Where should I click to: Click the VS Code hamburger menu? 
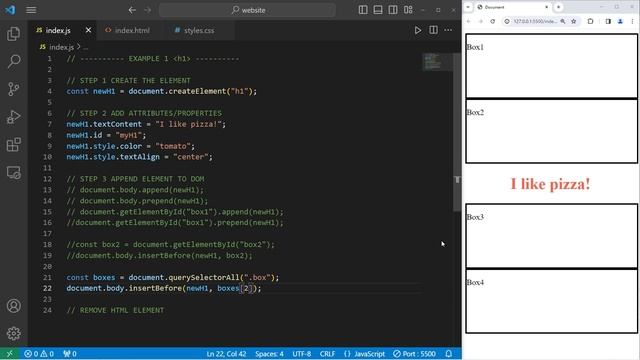tap(31, 10)
